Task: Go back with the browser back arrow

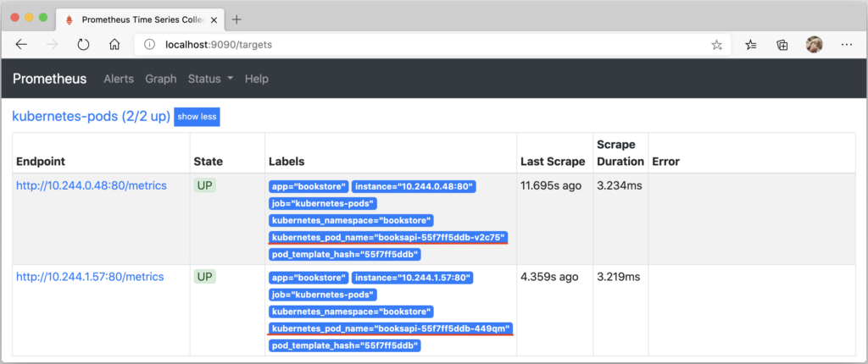Action: (x=21, y=45)
